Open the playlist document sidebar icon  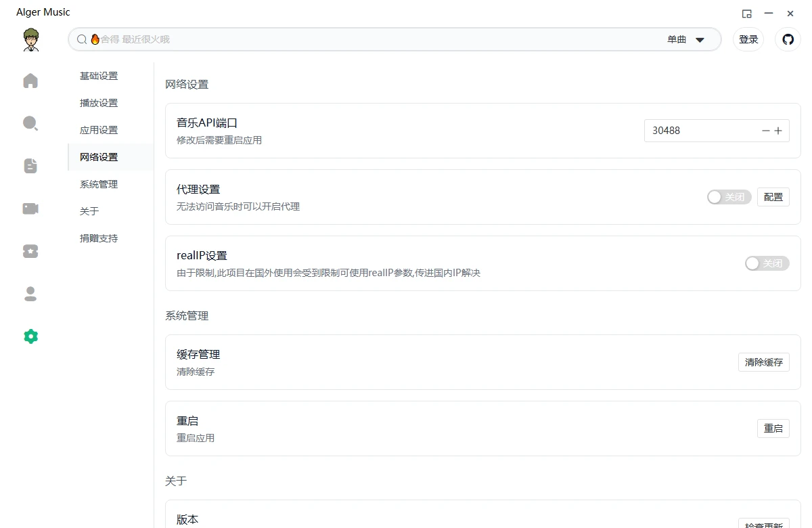click(x=30, y=166)
